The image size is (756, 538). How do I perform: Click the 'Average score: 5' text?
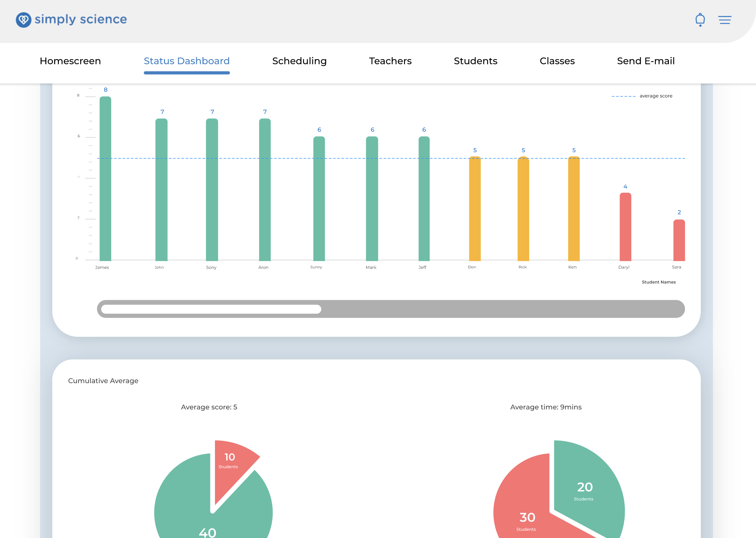209,407
